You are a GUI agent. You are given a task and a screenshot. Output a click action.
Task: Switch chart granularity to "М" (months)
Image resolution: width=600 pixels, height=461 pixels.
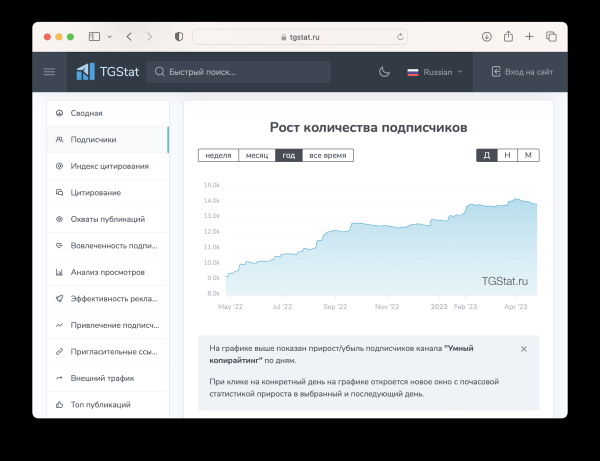click(x=528, y=155)
